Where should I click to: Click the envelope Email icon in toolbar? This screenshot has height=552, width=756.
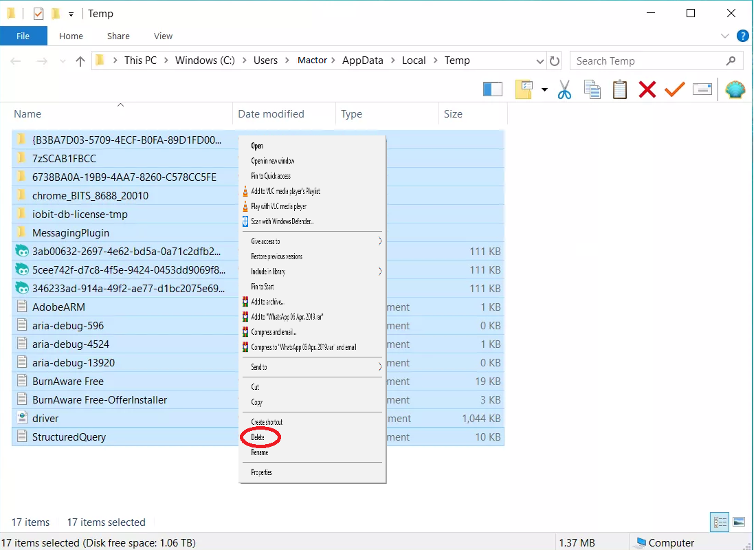pyautogui.click(x=702, y=89)
